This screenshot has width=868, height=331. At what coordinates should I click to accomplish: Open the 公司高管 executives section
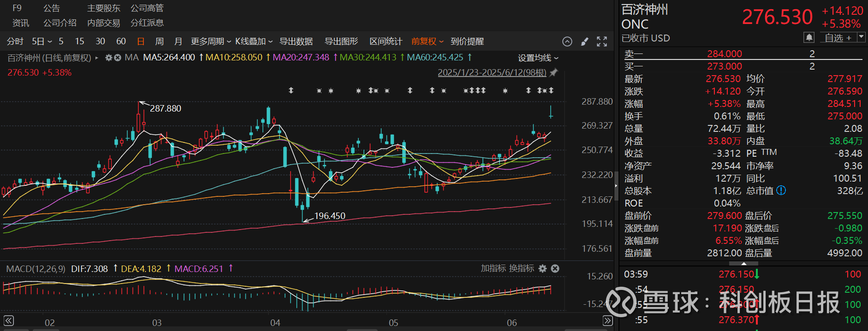click(x=147, y=8)
